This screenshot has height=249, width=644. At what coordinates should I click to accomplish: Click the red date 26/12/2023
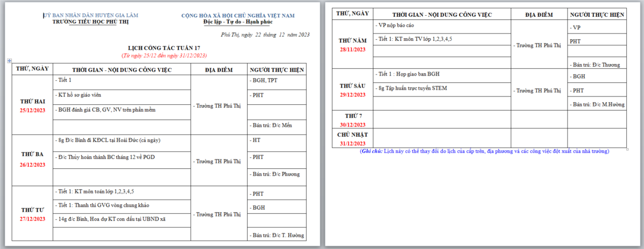click(32, 165)
